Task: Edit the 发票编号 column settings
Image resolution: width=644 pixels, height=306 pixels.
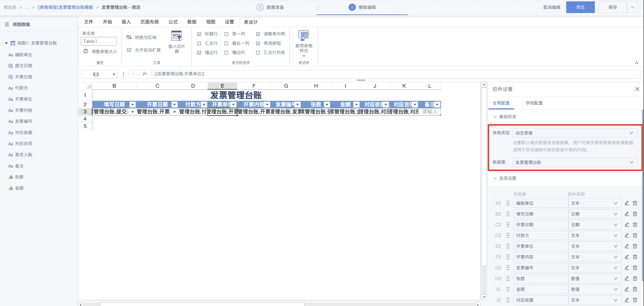Action: [627, 267]
